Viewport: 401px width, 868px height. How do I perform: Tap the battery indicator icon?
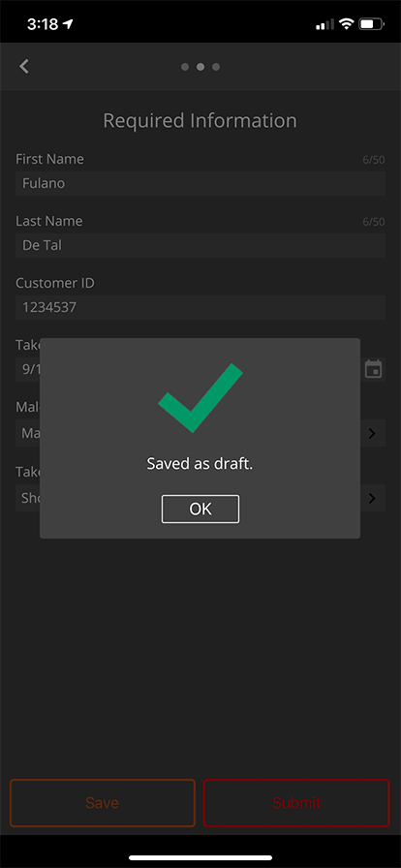(372, 24)
